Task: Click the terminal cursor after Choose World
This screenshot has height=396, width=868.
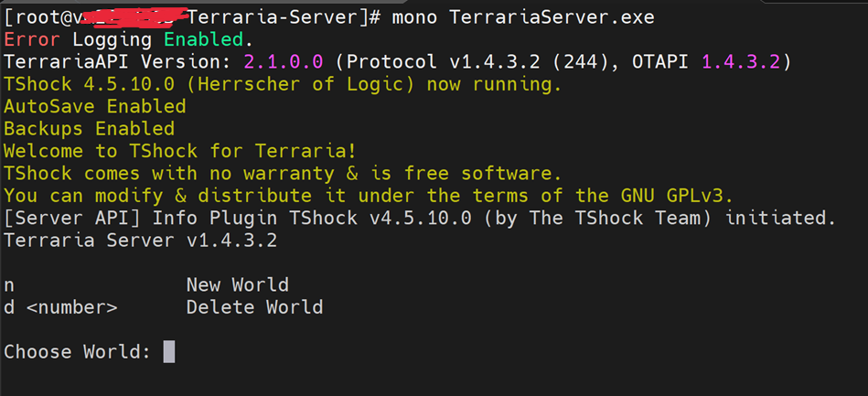Action: coord(168,352)
